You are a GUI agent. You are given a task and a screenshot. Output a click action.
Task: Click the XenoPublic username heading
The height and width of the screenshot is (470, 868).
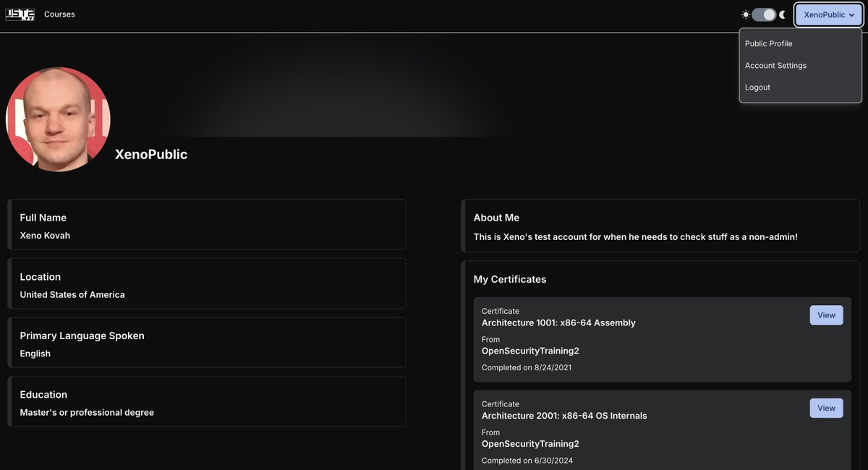point(151,154)
